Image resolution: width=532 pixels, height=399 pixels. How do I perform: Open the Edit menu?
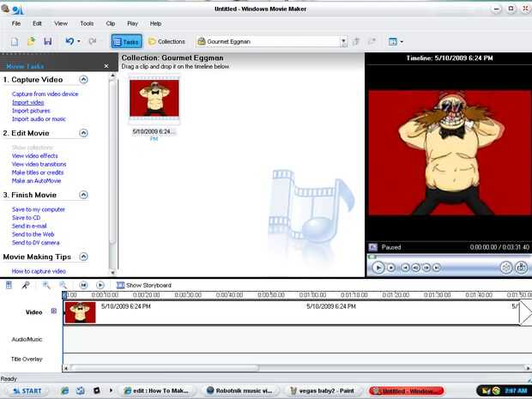(37, 23)
